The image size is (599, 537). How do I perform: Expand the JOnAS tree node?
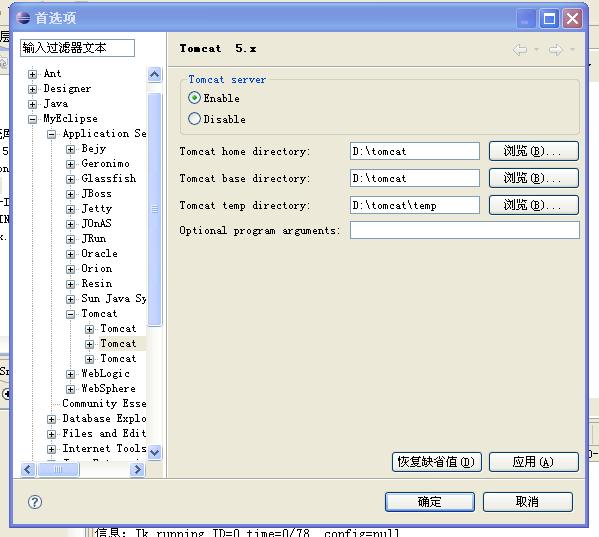(70, 224)
